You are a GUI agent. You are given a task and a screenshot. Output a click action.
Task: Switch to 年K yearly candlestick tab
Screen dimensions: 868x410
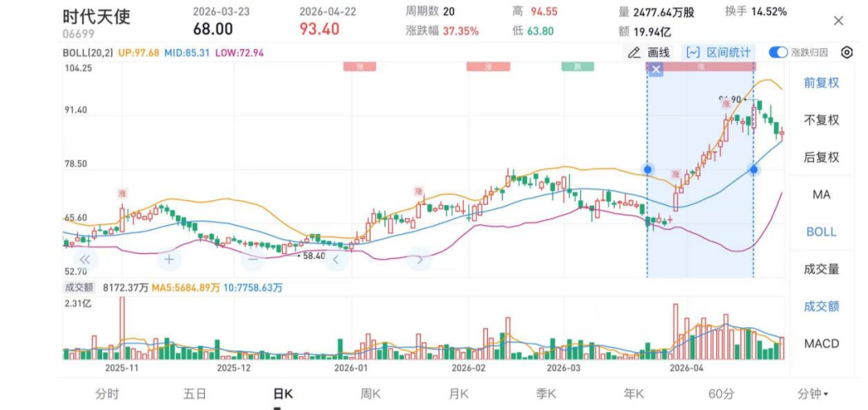634,394
